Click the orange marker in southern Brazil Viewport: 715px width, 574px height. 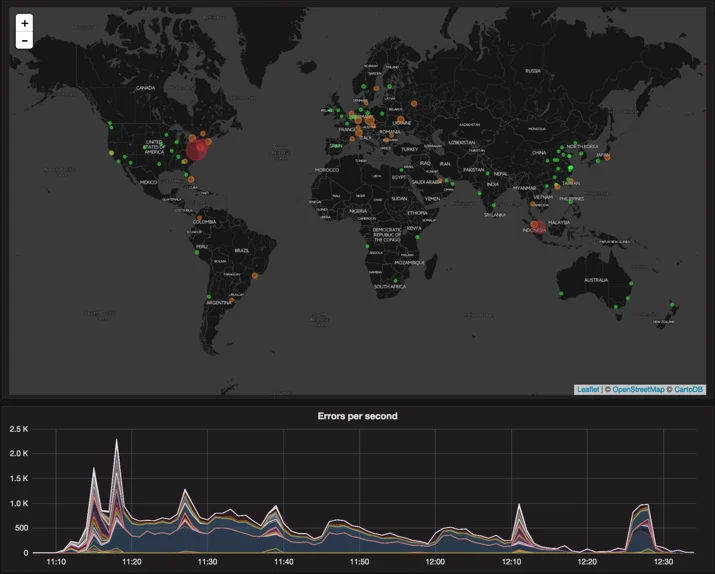[254, 275]
